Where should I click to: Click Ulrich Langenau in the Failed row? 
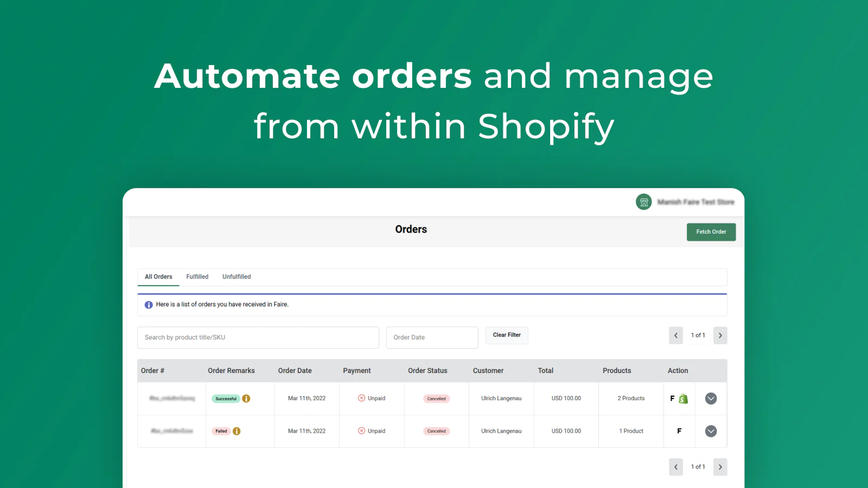tap(501, 431)
